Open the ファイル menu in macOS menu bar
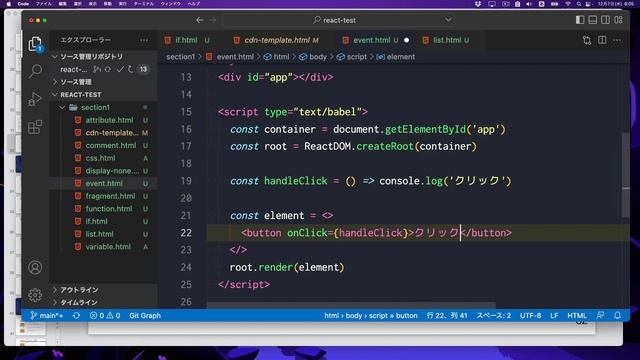 (44, 4)
